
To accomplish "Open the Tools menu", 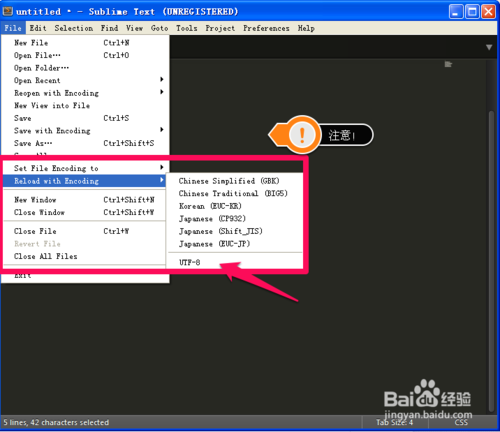I will point(187,28).
